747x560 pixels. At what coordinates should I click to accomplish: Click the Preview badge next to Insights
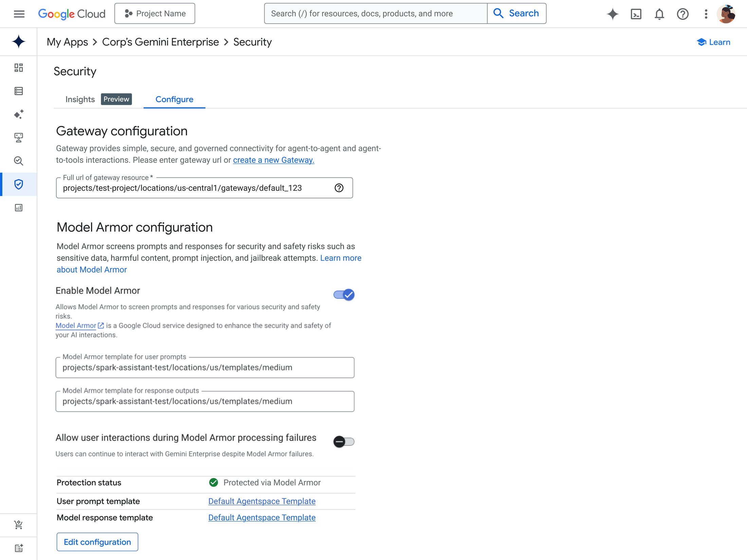[x=116, y=99]
